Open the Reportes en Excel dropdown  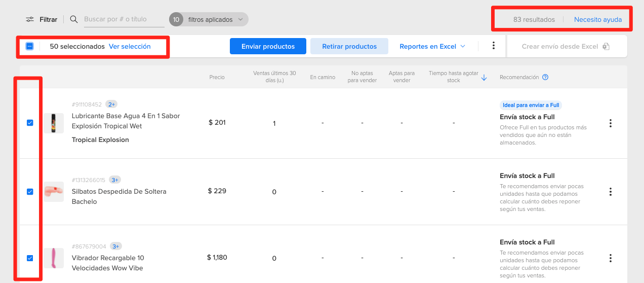click(x=432, y=46)
